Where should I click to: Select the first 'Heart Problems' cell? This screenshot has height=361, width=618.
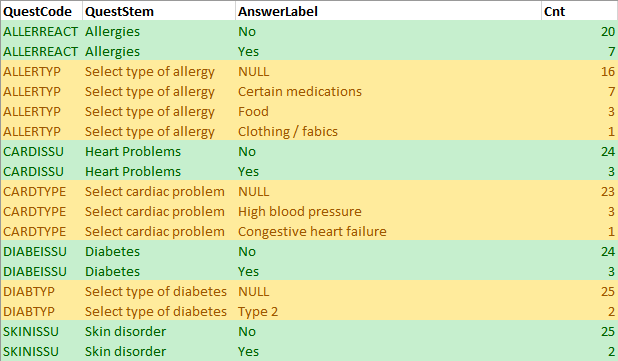click(x=159, y=151)
